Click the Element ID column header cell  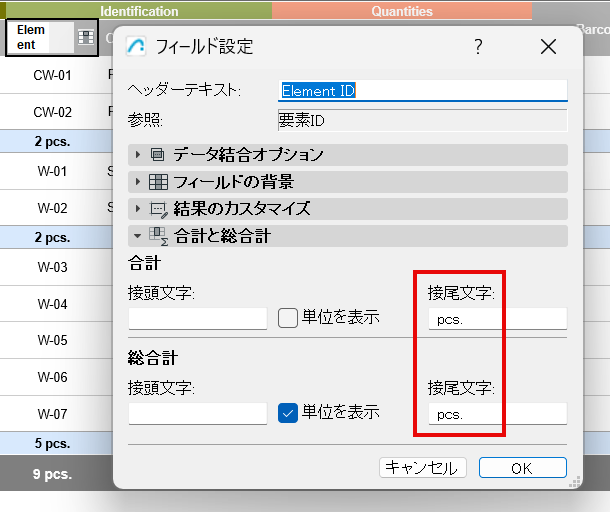tap(52, 37)
